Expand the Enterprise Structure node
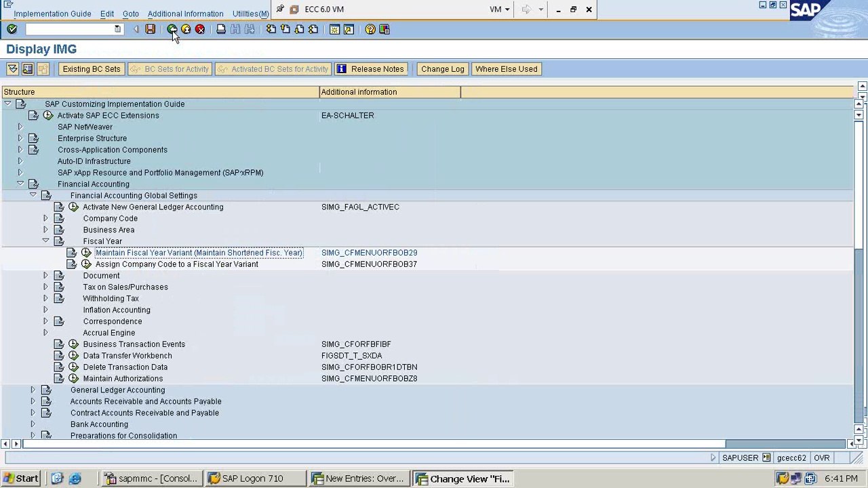The height and width of the screenshot is (488, 868). pos(20,138)
